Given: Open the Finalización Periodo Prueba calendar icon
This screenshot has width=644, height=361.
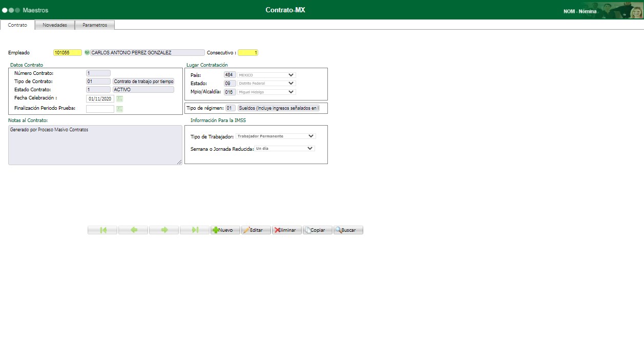Looking at the screenshot, I should click(x=120, y=109).
